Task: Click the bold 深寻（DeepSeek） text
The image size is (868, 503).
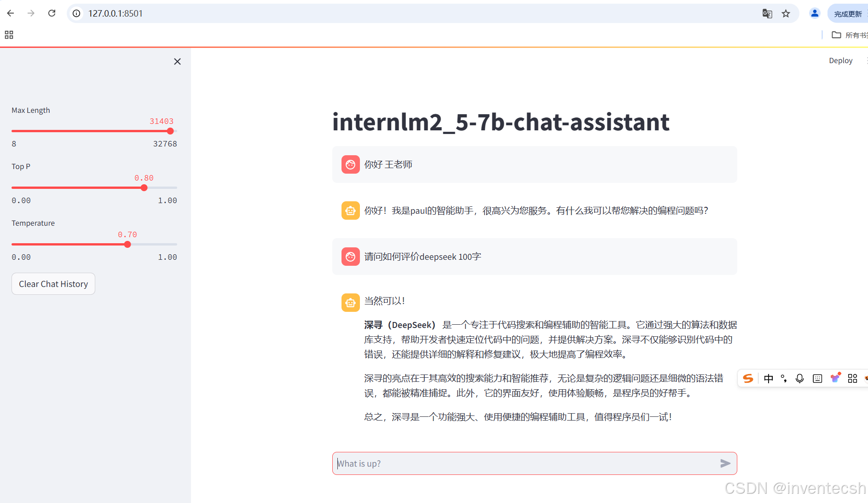Action: point(399,325)
